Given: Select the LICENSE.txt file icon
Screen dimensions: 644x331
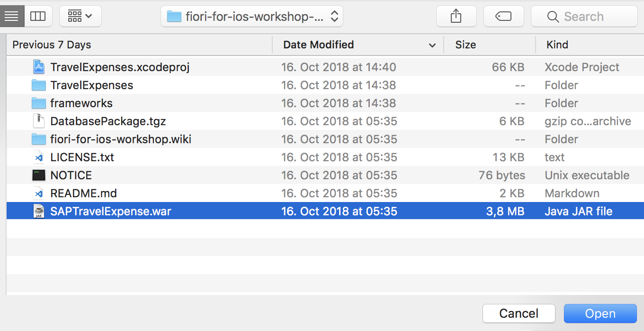Looking at the screenshot, I should [x=39, y=157].
